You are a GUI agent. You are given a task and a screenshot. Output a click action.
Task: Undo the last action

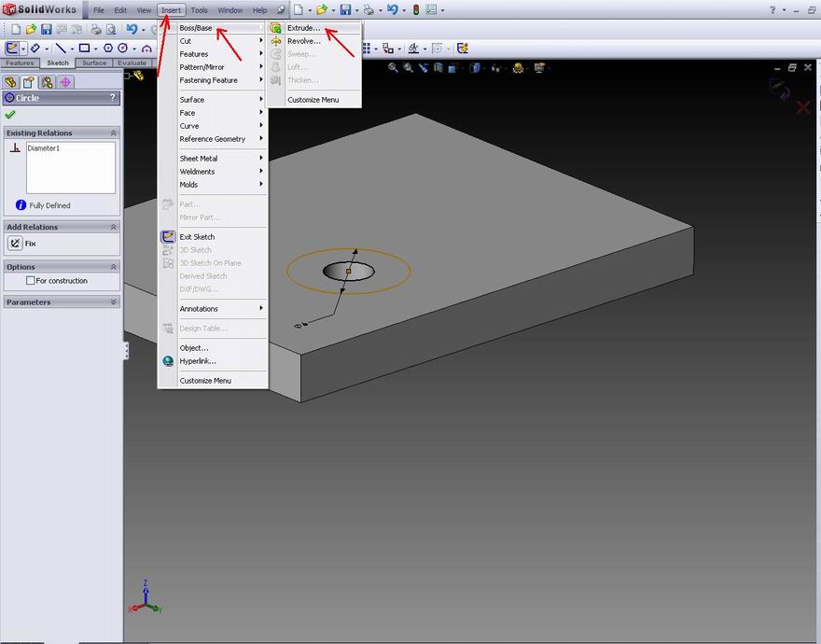pyautogui.click(x=132, y=29)
